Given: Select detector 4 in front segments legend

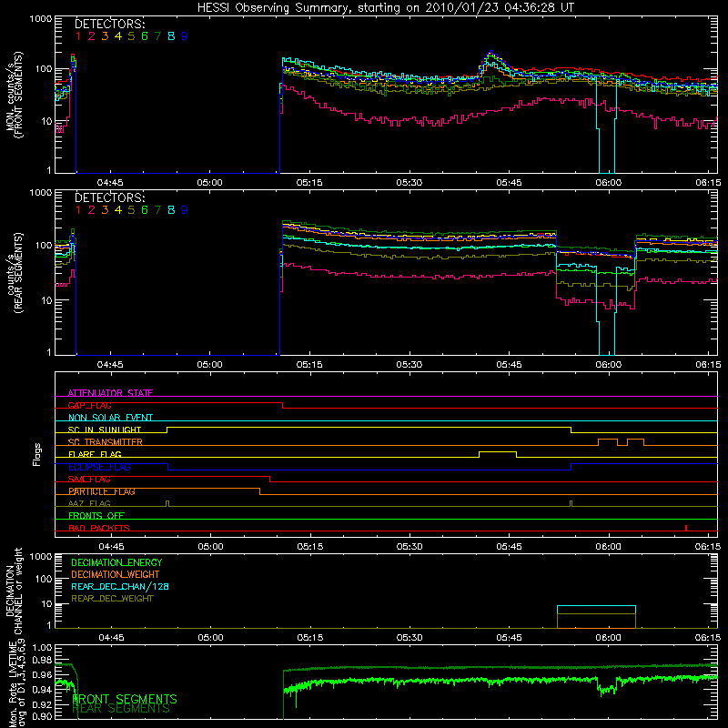Looking at the screenshot, I should (118, 36).
